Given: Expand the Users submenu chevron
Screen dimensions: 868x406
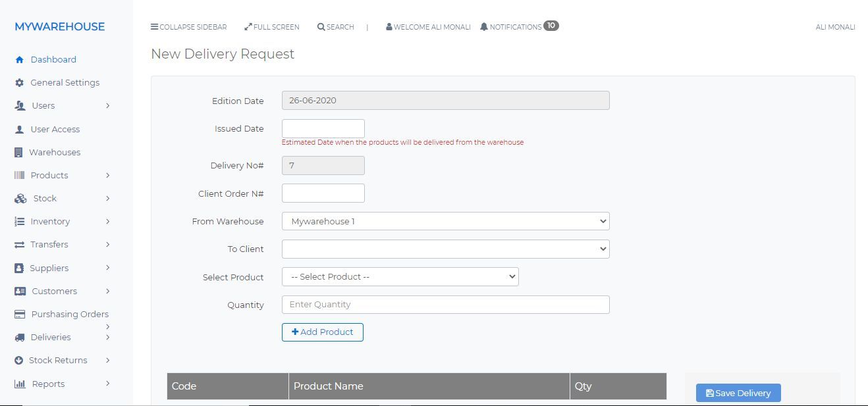Looking at the screenshot, I should tap(107, 106).
